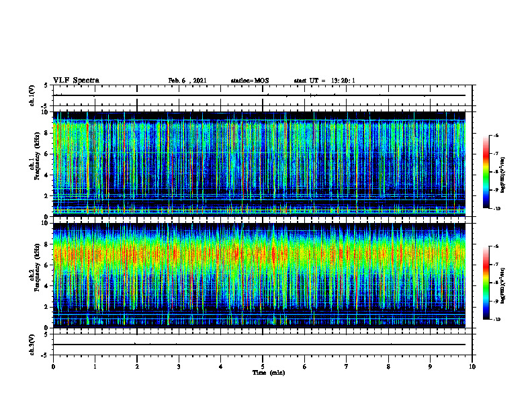This screenshot has height=411, width=532.
Task: Click the "ch.1(V)" axis label
Action: pos(32,95)
